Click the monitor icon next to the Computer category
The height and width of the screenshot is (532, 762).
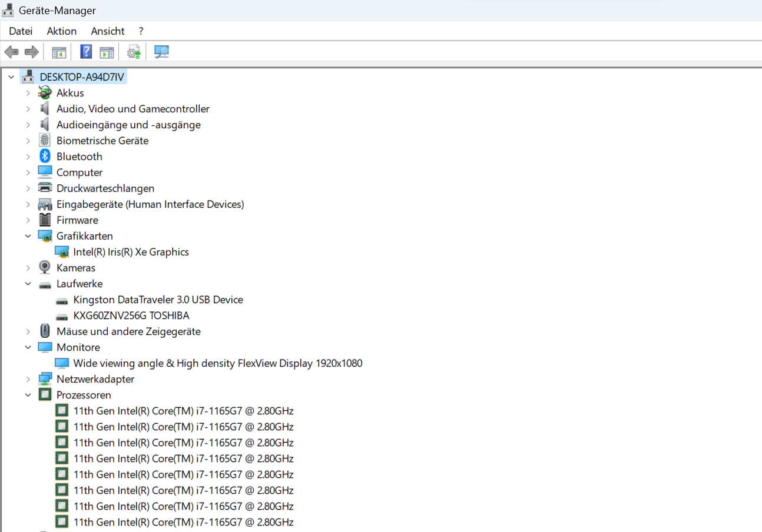[45, 172]
